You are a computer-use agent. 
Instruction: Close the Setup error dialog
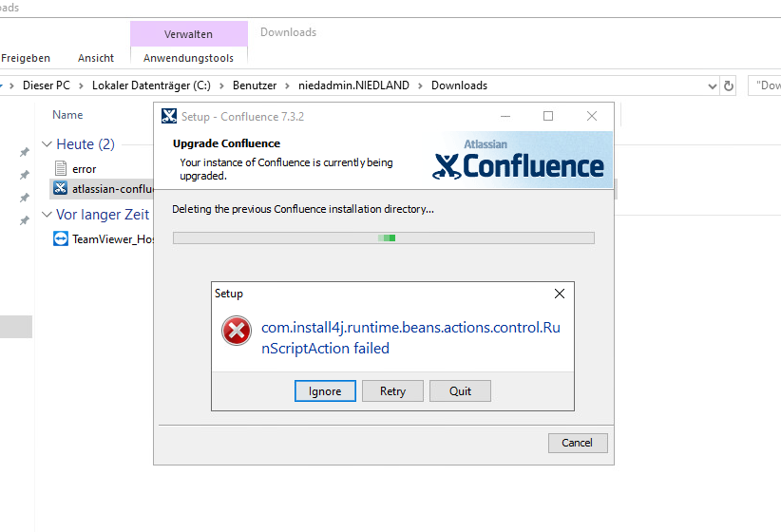(x=560, y=294)
